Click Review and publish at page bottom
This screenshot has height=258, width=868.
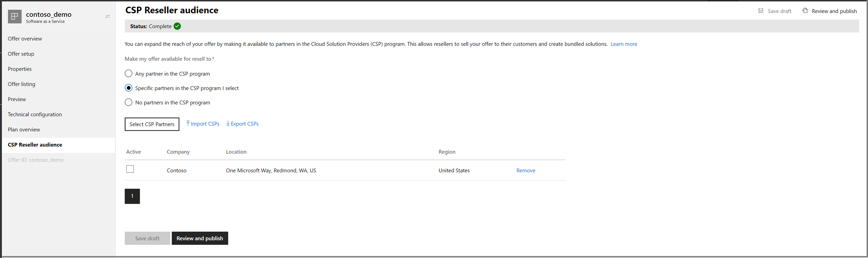point(200,238)
